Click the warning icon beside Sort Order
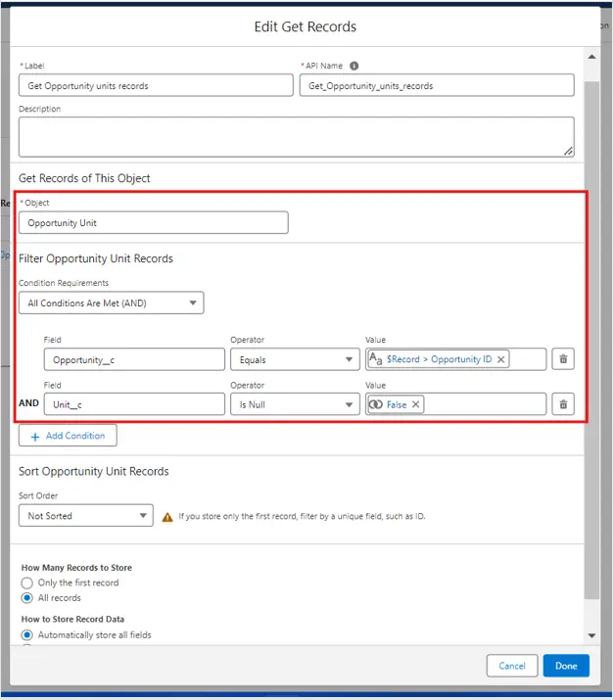The width and height of the screenshot is (613, 700). coord(167,516)
